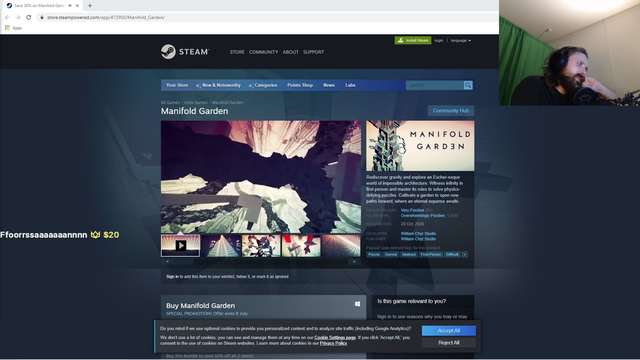Click the Sign in link under the screenshots
The height and width of the screenshot is (360, 640).
pos(172,277)
